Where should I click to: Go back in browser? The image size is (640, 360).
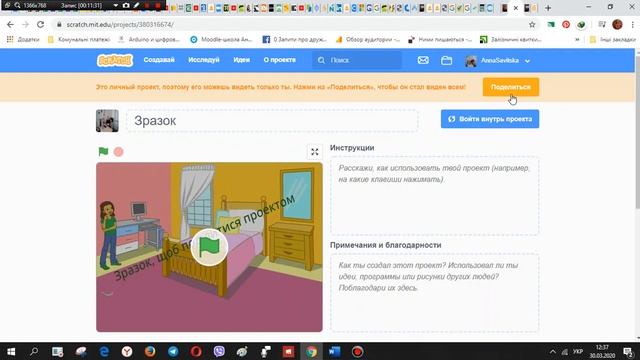[10, 24]
